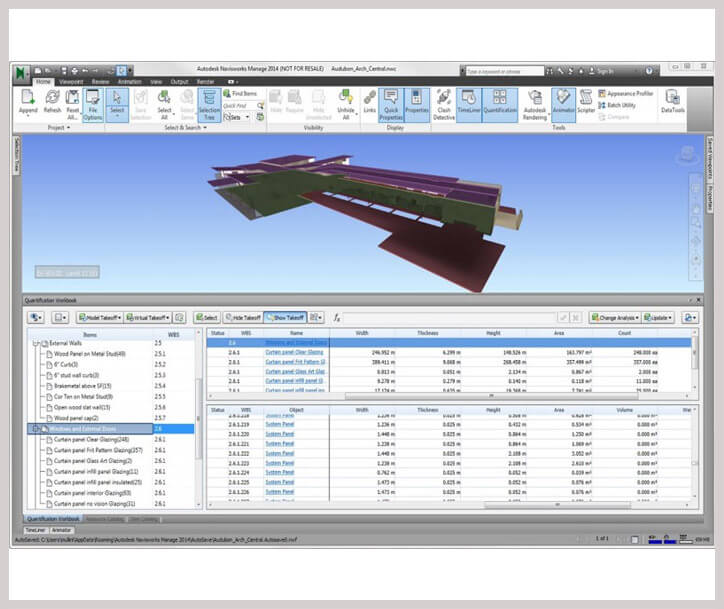The image size is (724, 609).
Task: Toggle the Selection Tree window button
Action: (x=209, y=105)
